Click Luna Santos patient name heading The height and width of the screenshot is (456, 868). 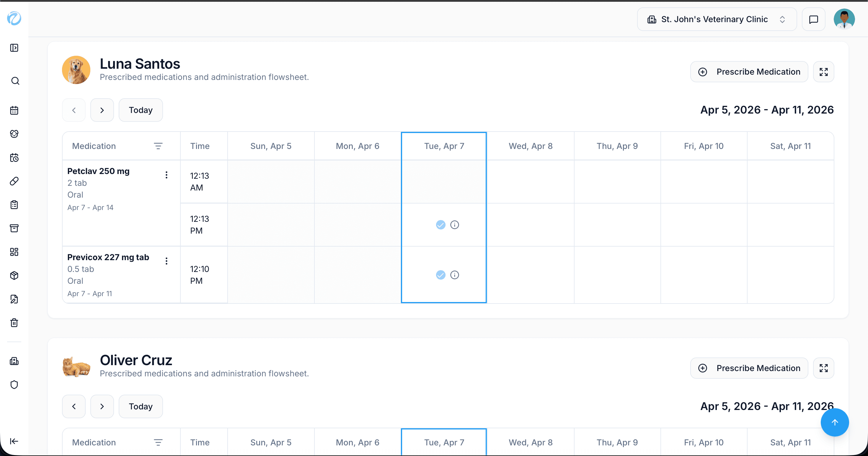pyautogui.click(x=140, y=64)
